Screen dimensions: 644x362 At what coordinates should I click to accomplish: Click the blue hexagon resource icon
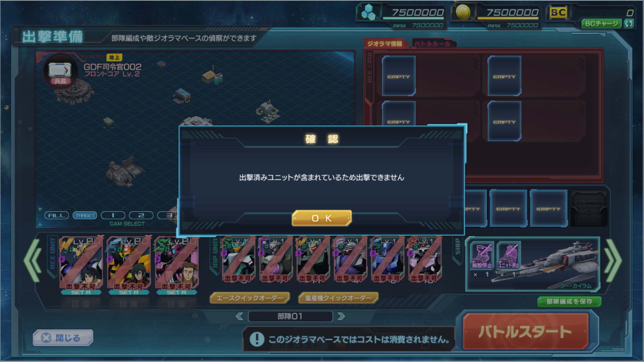368,12
